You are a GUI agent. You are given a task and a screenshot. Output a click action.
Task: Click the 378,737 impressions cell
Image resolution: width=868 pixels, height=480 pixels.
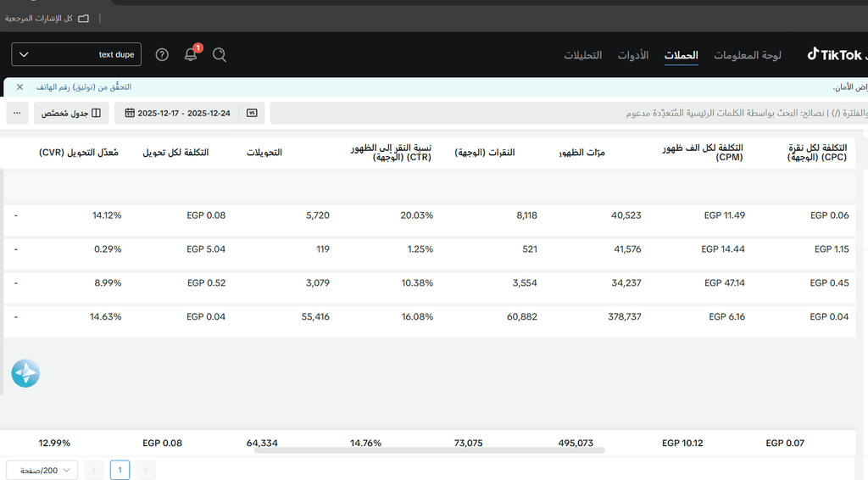pyautogui.click(x=625, y=316)
